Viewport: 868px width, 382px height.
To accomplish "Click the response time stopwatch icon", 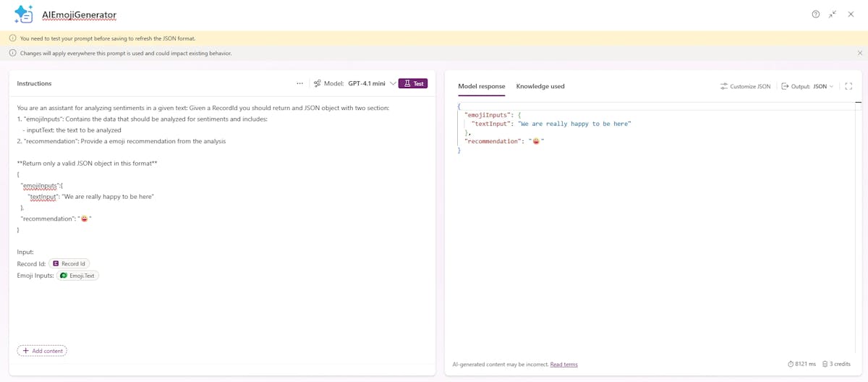I will 791,364.
